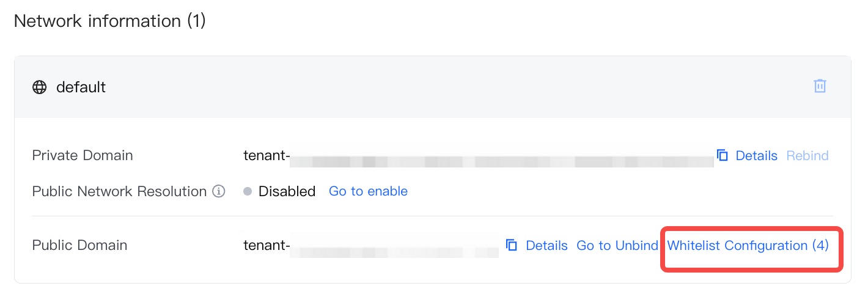Click the Public Domain label

tap(79, 246)
